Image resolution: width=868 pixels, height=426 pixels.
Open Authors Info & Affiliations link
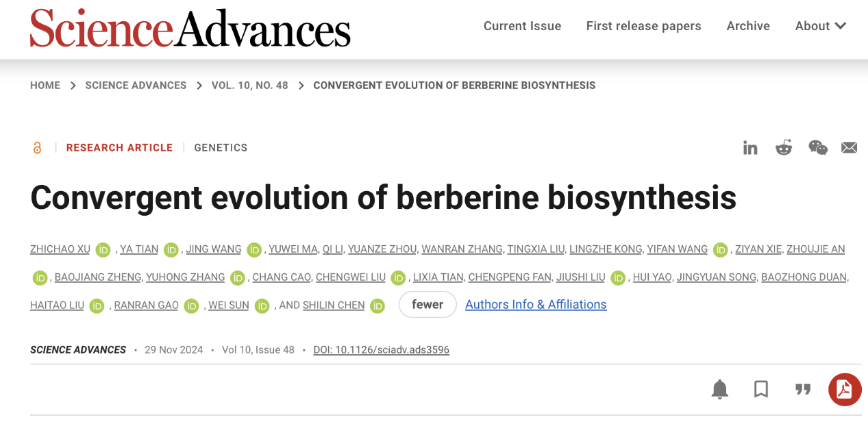point(536,305)
